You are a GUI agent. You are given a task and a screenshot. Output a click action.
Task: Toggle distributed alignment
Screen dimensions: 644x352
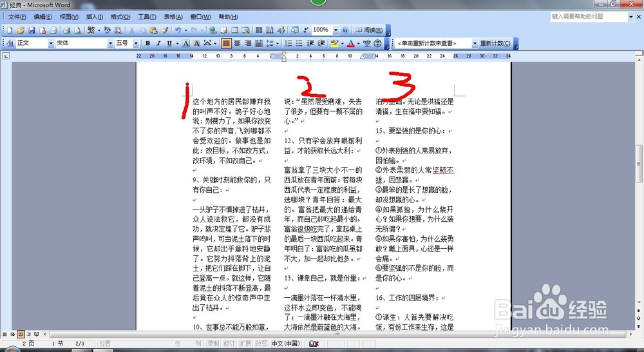pos(259,43)
